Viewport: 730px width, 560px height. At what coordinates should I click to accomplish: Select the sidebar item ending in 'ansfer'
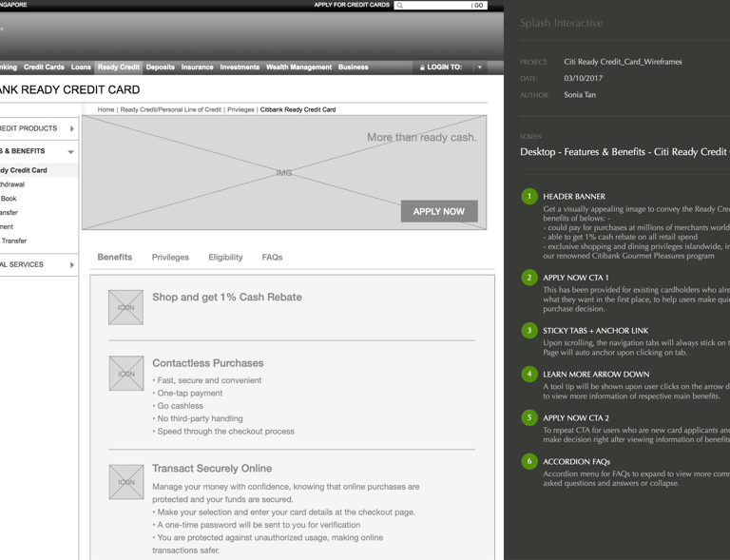click(x=9, y=213)
